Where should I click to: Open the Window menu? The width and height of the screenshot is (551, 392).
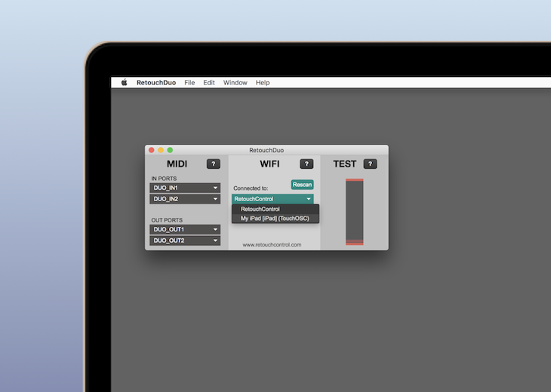(235, 82)
